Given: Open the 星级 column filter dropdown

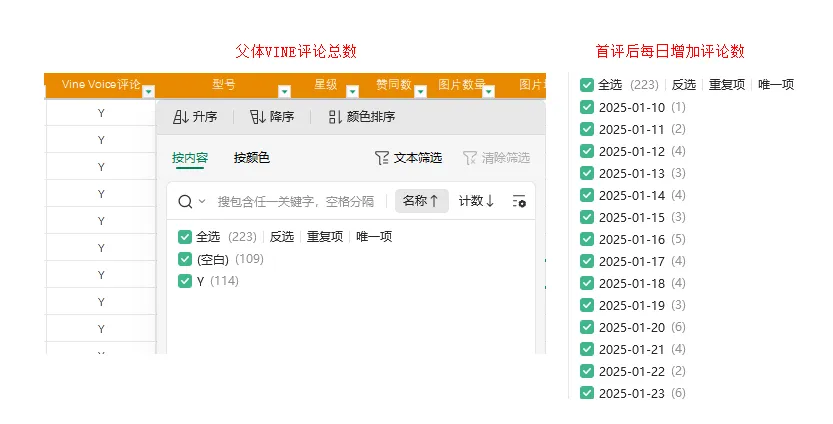Looking at the screenshot, I should (x=352, y=91).
